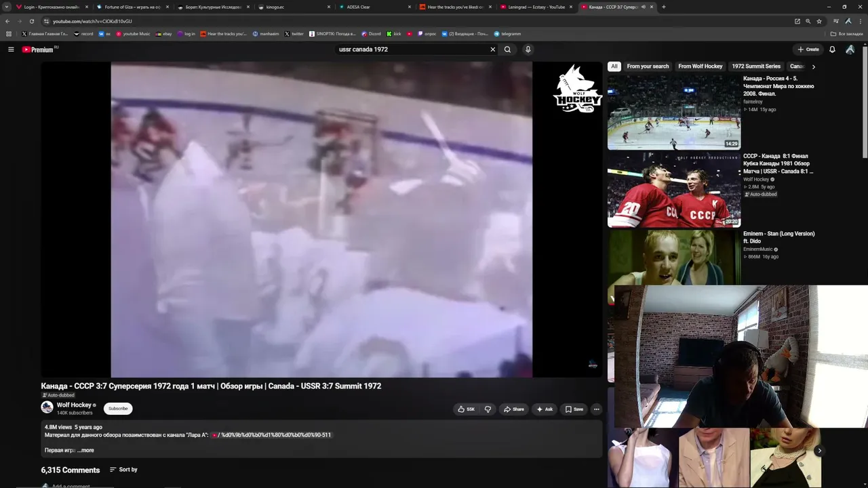Open 'СССР - Канада 8:1 Финал' video title
Viewport: 868px width, 488px height.
tap(778, 163)
